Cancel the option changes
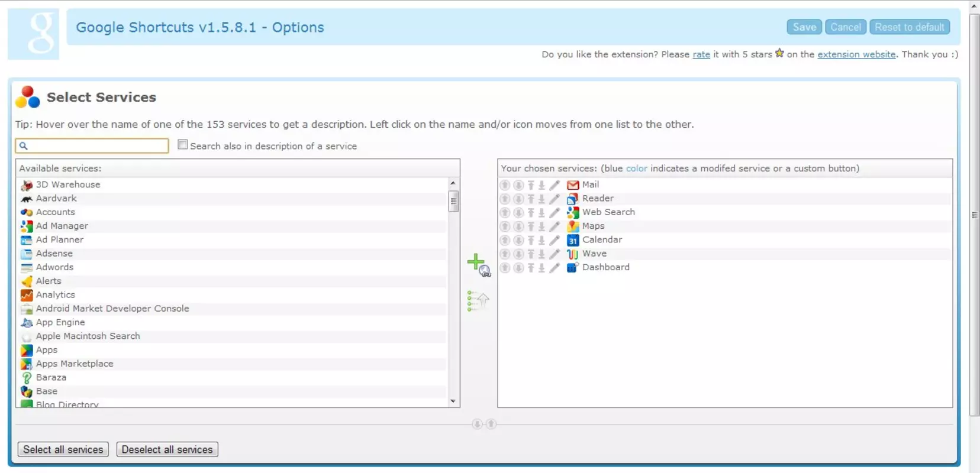The width and height of the screenshot is (980, 473). (846, 27)
